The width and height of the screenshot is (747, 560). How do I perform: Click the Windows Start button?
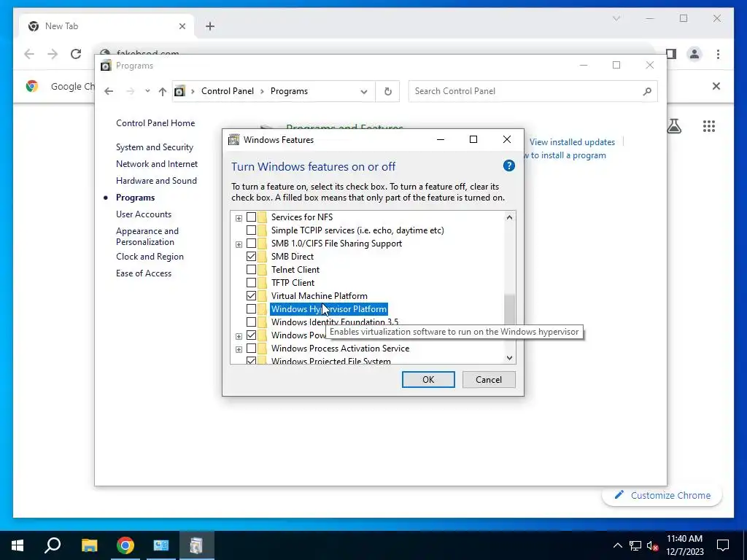18,545
